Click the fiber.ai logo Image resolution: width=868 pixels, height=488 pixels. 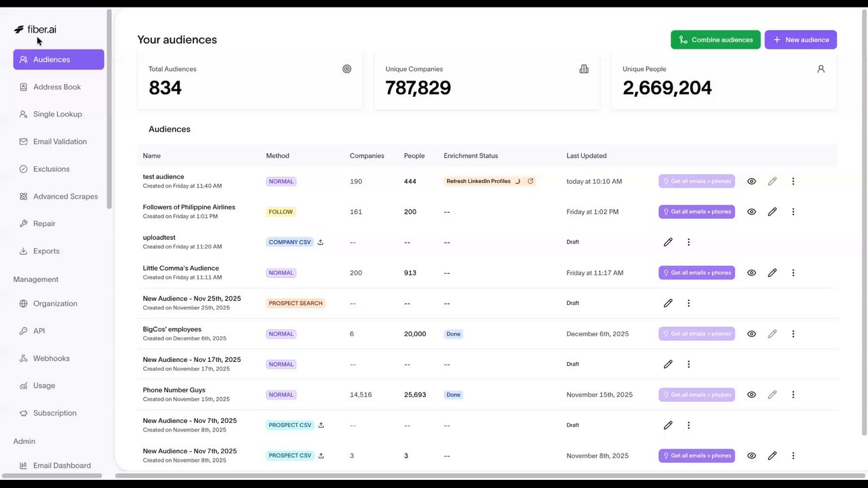35,29
